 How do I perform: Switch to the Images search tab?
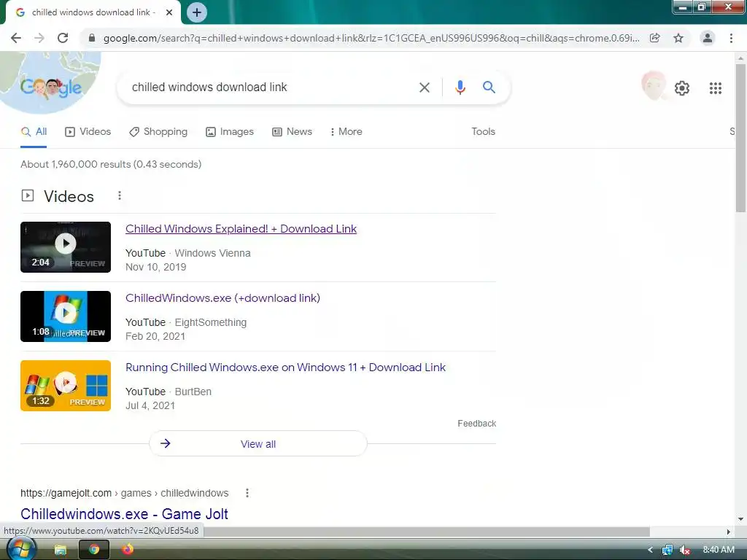(230, 132)
